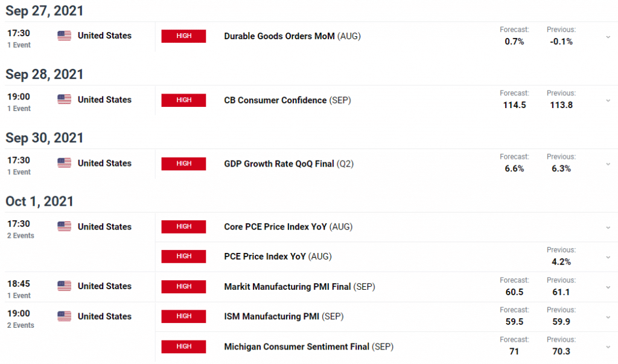This screenshot has width=618, height=364.
Task: Expand the Core PCE Price Index YoY chevron
Action: point(608,228)
